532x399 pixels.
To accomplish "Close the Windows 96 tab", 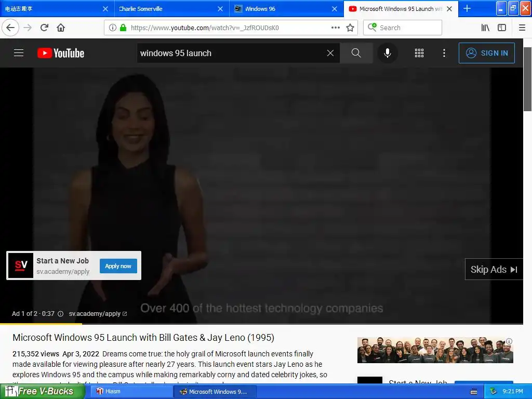I will pos(335,9).
